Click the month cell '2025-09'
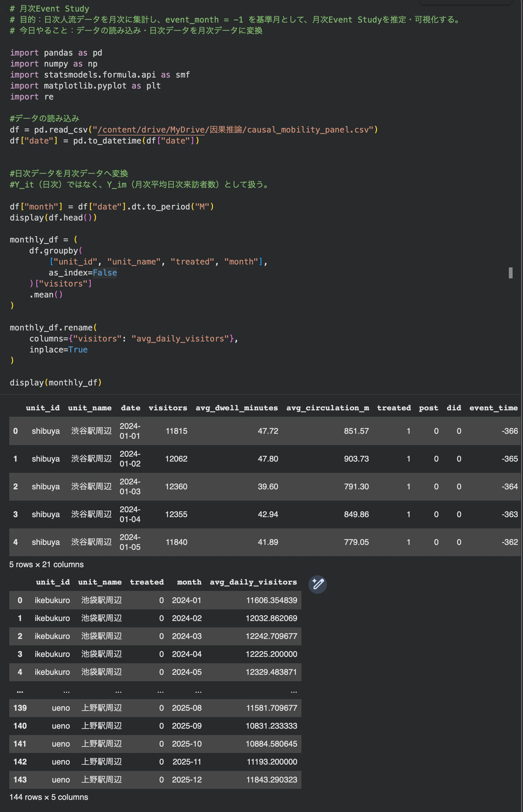 point(187,726)
